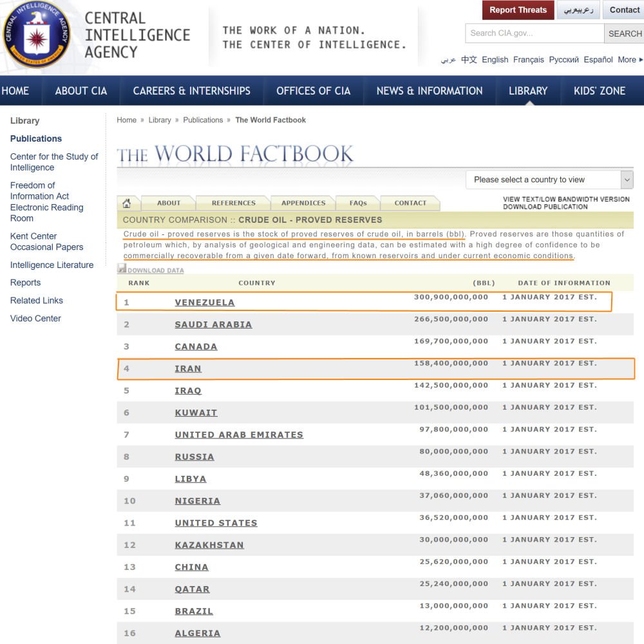Open the country selection dropdown
644x644 pixels.
pos(549,180)
